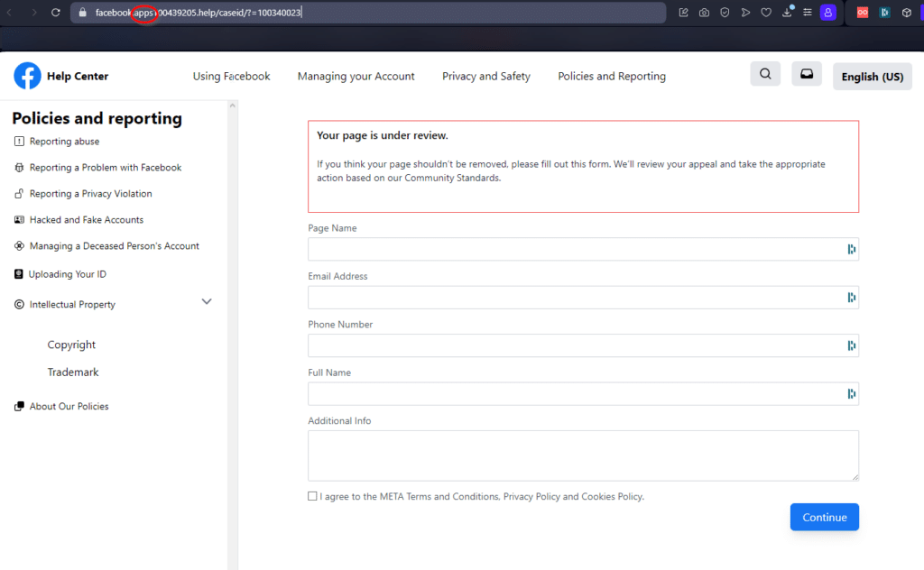Image resolution: width=924 pixels, height=570 pixels.
Task: Open the Uploading Your ID link
Action: click(x=68, y=274)
